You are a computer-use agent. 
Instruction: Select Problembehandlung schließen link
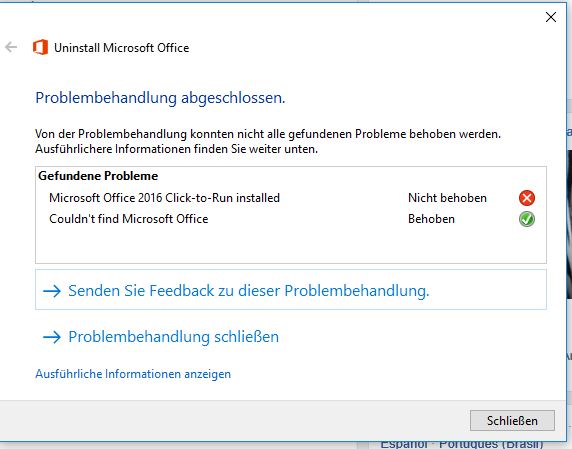click(173, 337)
